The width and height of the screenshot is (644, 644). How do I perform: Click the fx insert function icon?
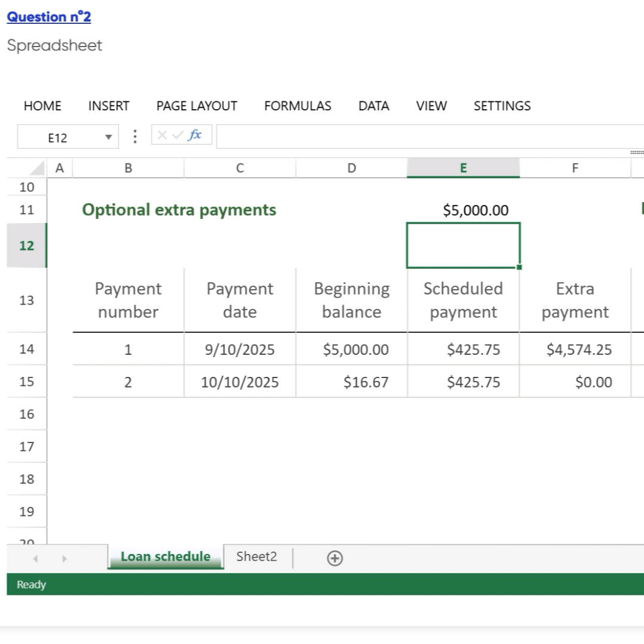click(195, 135)
